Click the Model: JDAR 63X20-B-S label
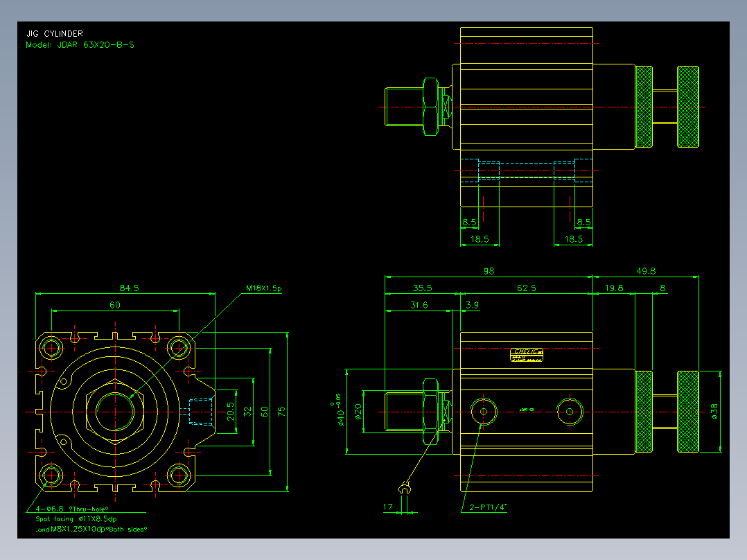The height and width of the screenshot is (560, 747). click(80, 45)
